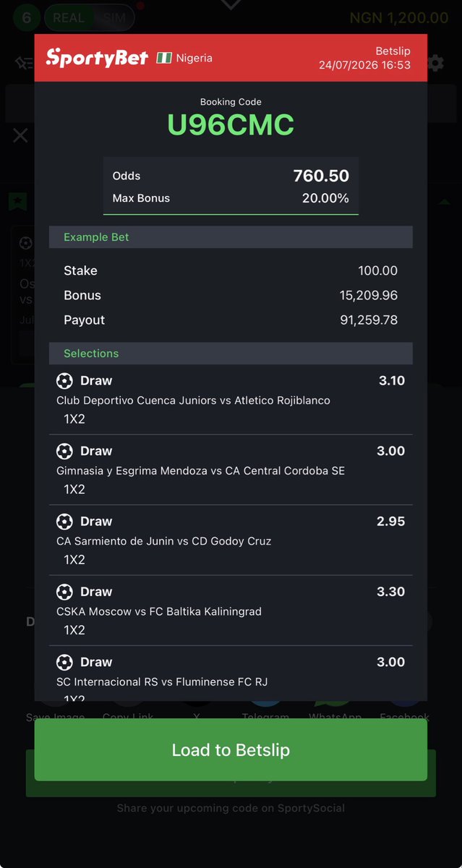Tap the soccer ball icon for Sarmiento de Junin match

(64, 521)
